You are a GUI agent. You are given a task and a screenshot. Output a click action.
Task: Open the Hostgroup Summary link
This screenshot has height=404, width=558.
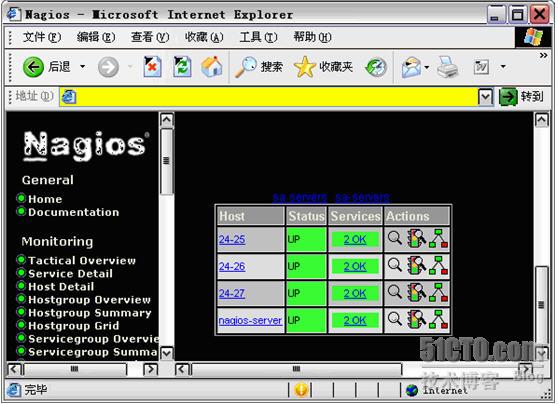click(x=90, y=313)
